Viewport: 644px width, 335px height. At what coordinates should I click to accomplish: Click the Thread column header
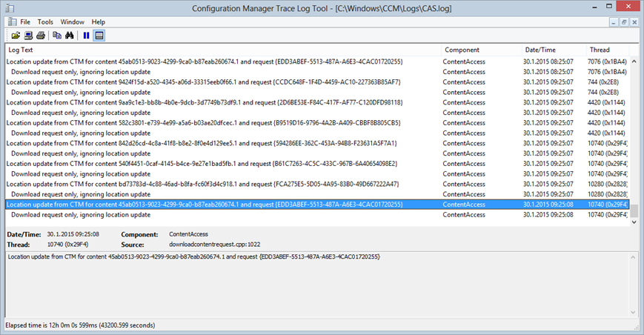[608, 50]
